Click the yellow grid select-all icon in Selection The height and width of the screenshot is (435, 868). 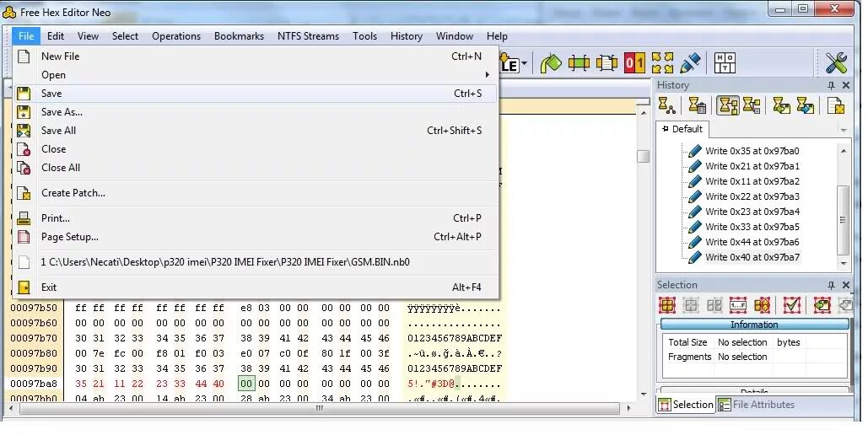click(667, 305)
